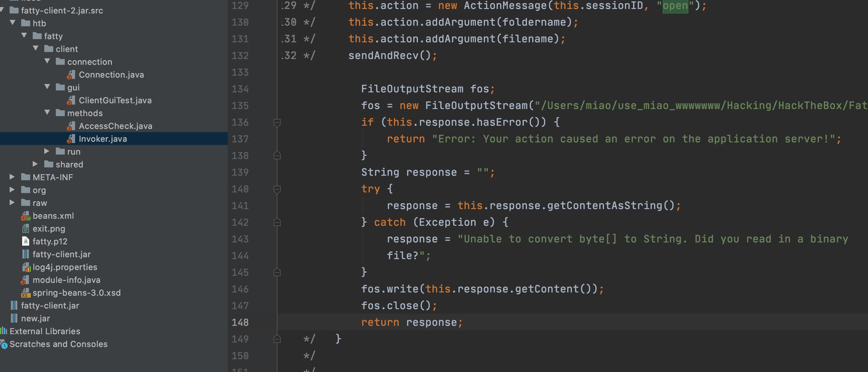Click the beans.xml file icon
The width and height of the screenshot is (868, 372).
pos(26,216)
